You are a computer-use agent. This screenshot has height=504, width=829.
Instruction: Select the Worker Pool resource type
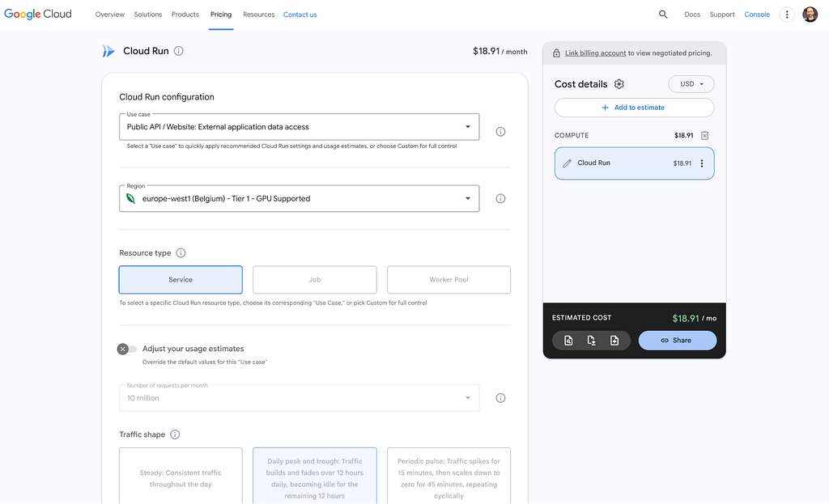(x=449, y=279)
